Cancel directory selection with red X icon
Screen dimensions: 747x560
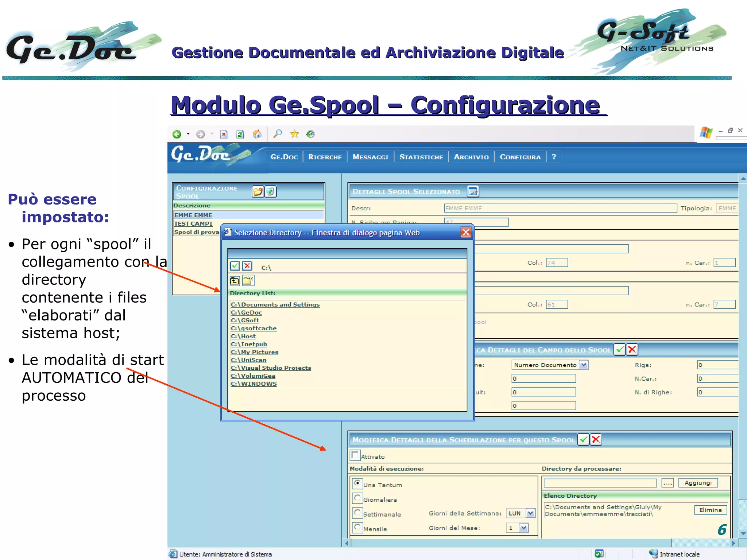pos(247,266)
